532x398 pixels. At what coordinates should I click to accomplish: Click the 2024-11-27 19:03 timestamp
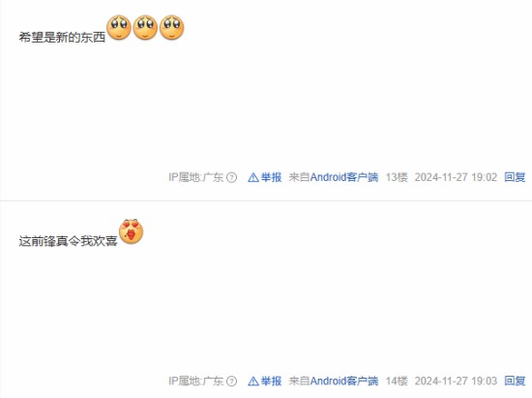(x=456, y=381)
